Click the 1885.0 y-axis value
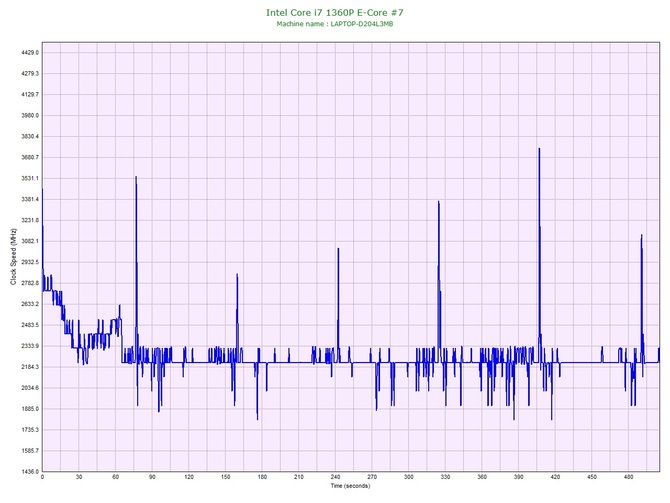Viewport: 670px width, 503px height. click(x=30, y=409)
